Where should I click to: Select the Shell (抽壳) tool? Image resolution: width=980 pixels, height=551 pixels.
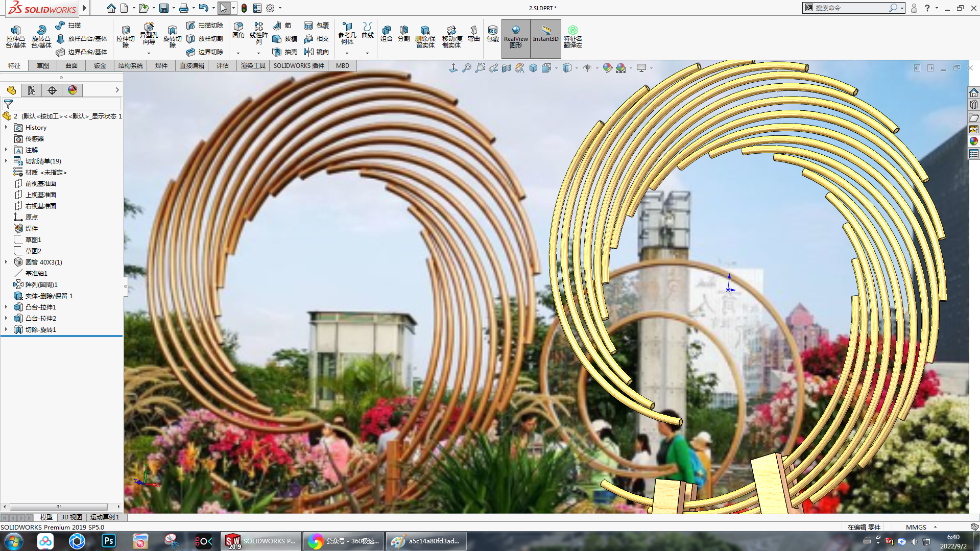[284, 52]
